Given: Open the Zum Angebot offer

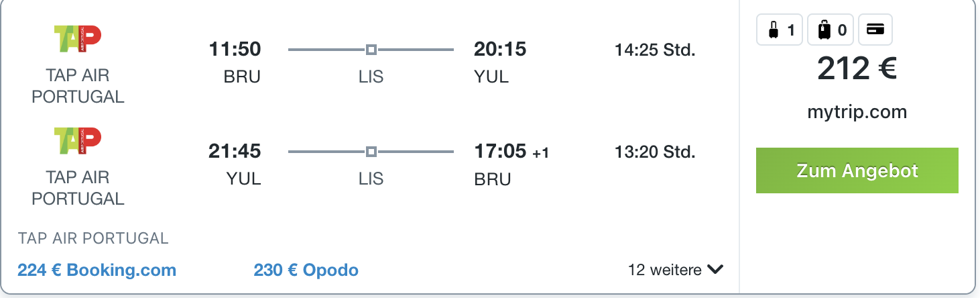Looking at the screenshot, I should [x=857, y=170].
